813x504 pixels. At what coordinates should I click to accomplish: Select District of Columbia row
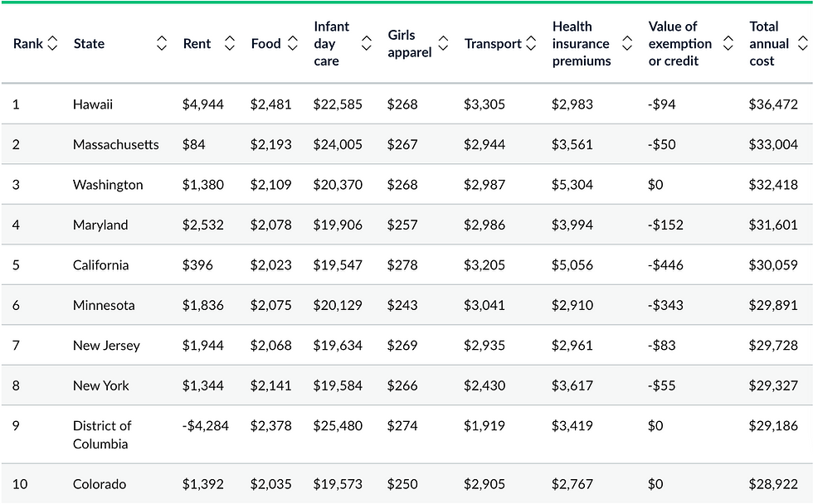pyautogui.click(x=102, y=434)
